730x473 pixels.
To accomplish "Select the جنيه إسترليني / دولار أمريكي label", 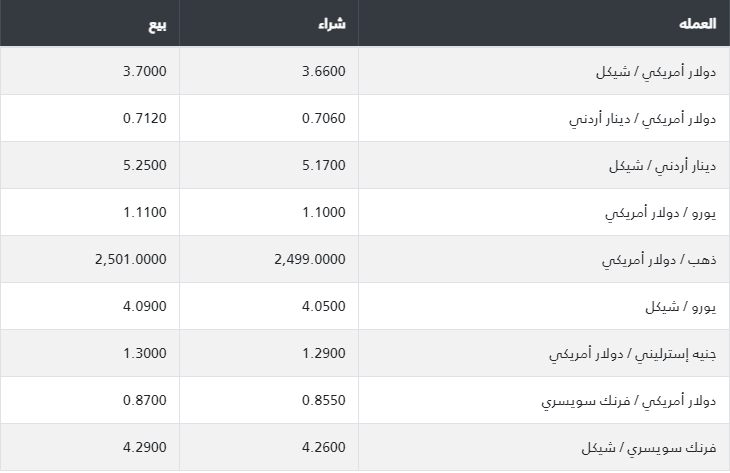I will 632,354.
